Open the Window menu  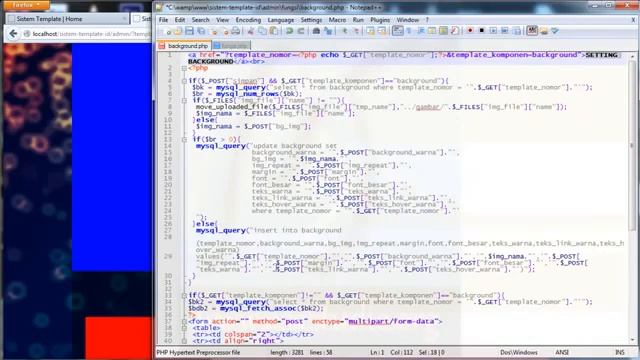pyautogui.click(x=407, y=20)
